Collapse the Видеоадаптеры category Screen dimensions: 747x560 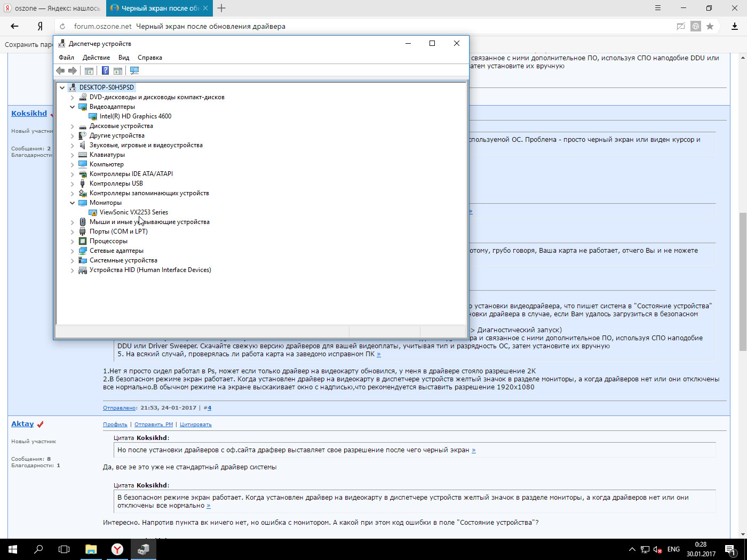[73, 107]
